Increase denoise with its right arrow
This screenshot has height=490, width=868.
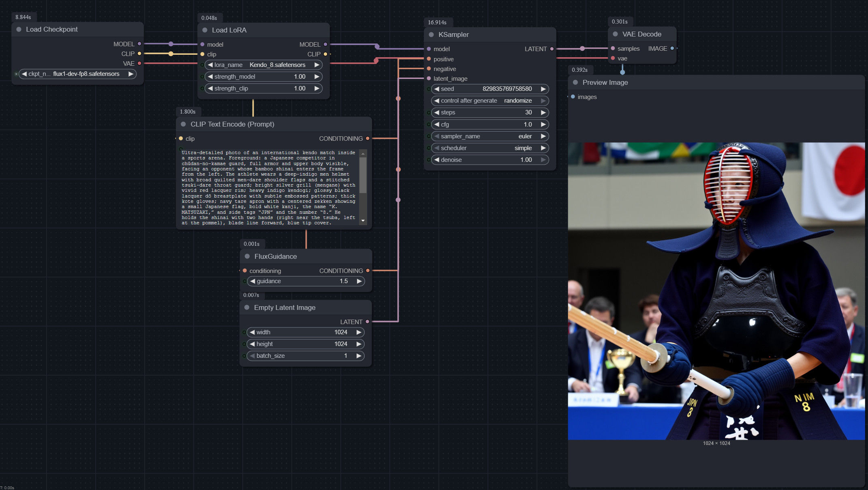(543, 160)
